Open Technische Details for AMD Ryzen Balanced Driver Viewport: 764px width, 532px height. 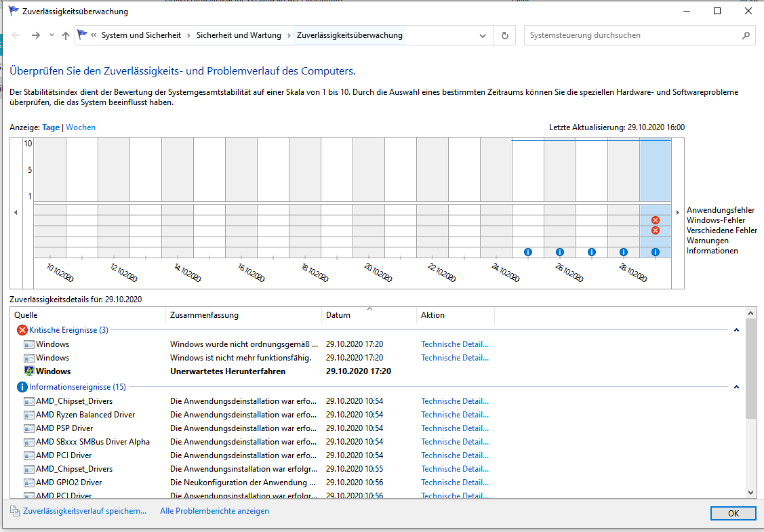click(455, 415)
